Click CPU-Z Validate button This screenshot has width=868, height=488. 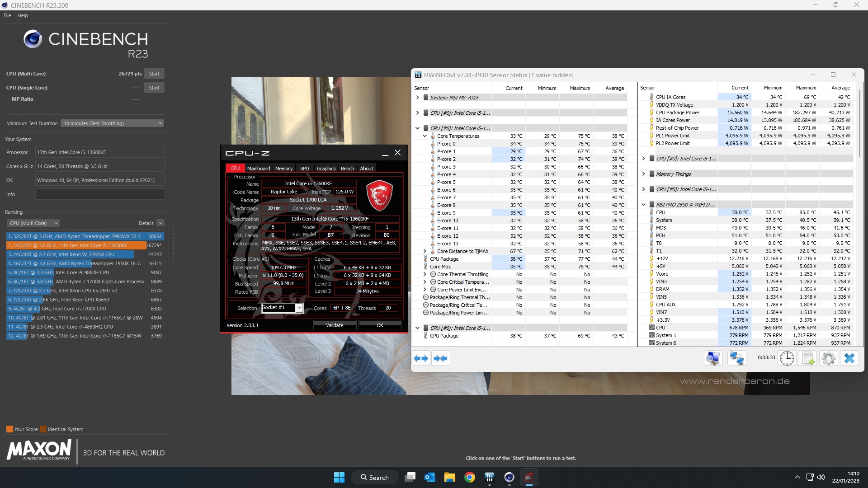click(335, 325)
